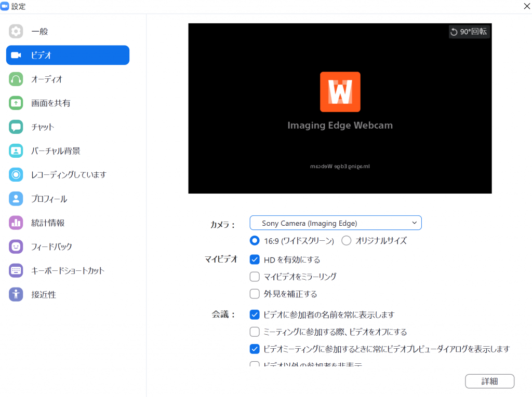
Task: Uncheck ビデオプレビューダイアログを表示します checkbox
Action: [255, 349]
